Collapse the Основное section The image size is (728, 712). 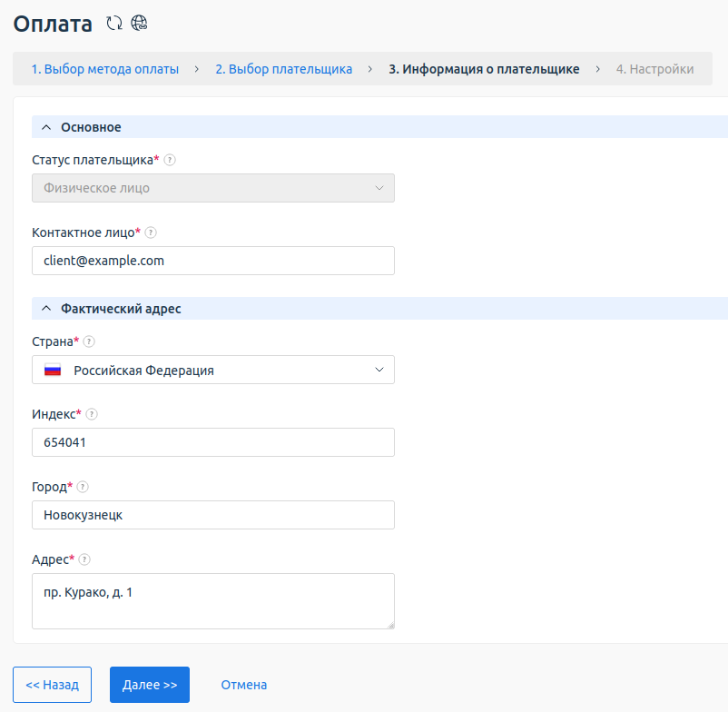tap(46, 127)
